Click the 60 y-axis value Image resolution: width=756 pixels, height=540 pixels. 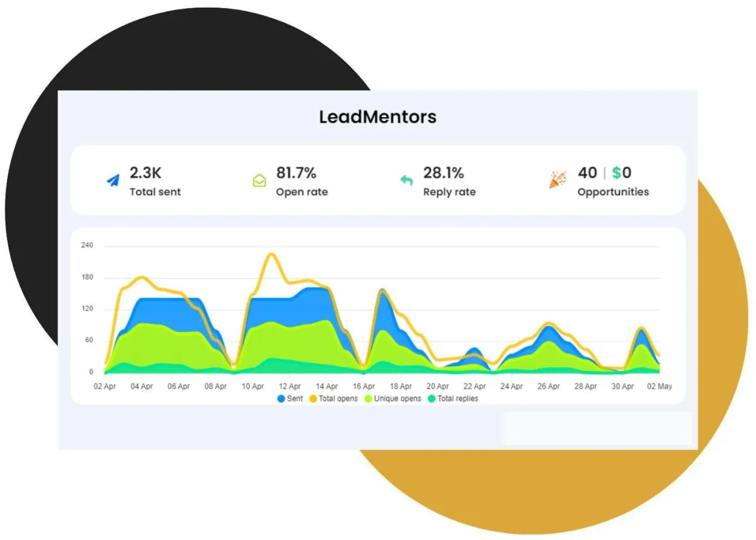click(x=89, y=341)
